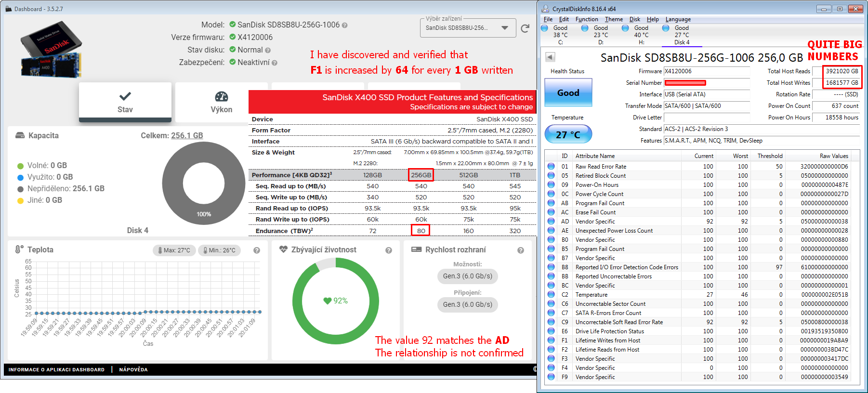The height and width of the screenshot is (393, 868).
Task: Open help icon in Teplota panel
Action: [257, 250]
